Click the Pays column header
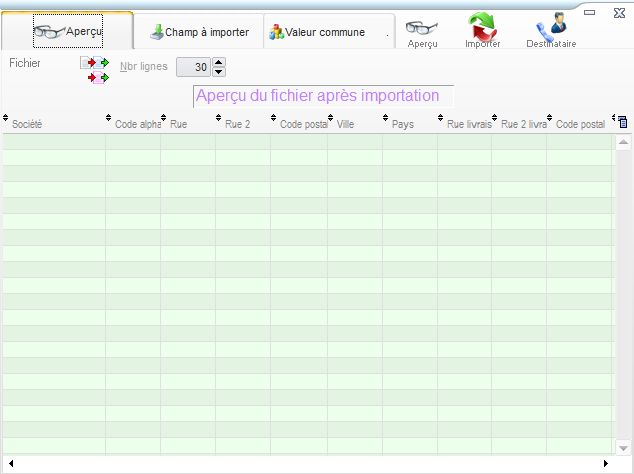 (409, 124)
